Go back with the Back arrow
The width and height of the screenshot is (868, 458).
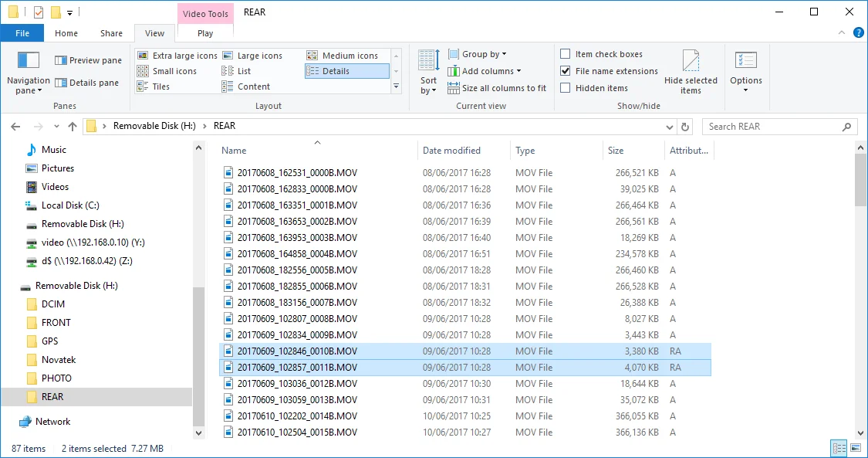pyautogui.click(x=15, y=126)
